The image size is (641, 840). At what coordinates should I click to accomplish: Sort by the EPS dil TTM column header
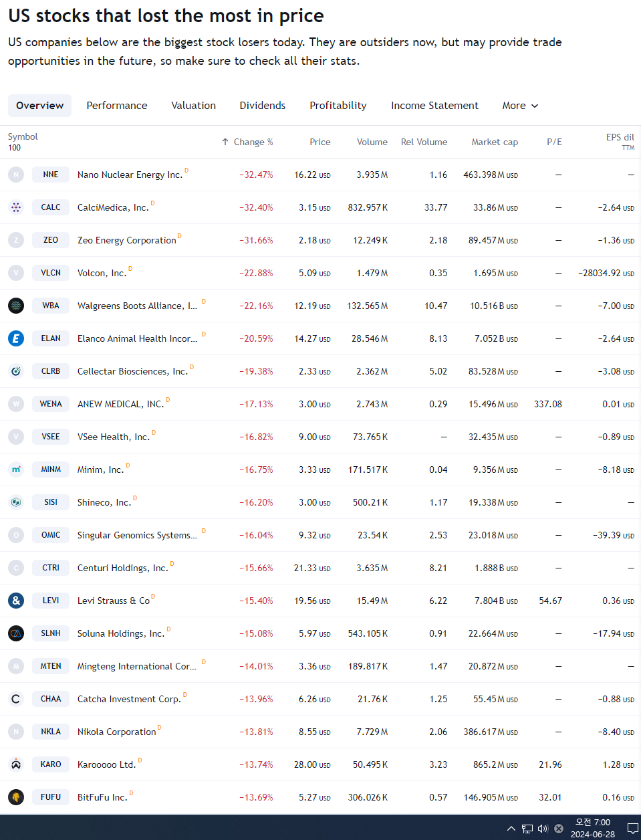pos(620,141)
